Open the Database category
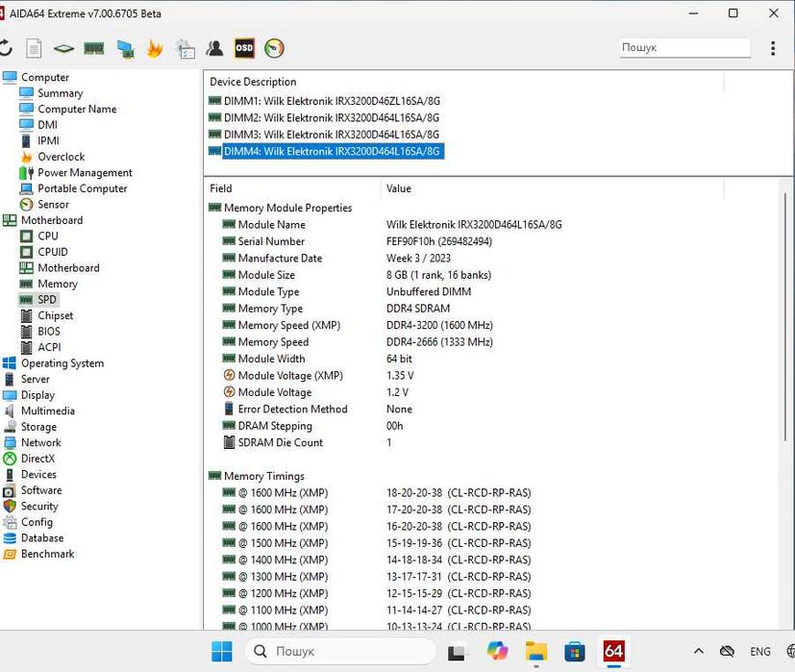Viewport: 795px width, 672px height. 42,538
